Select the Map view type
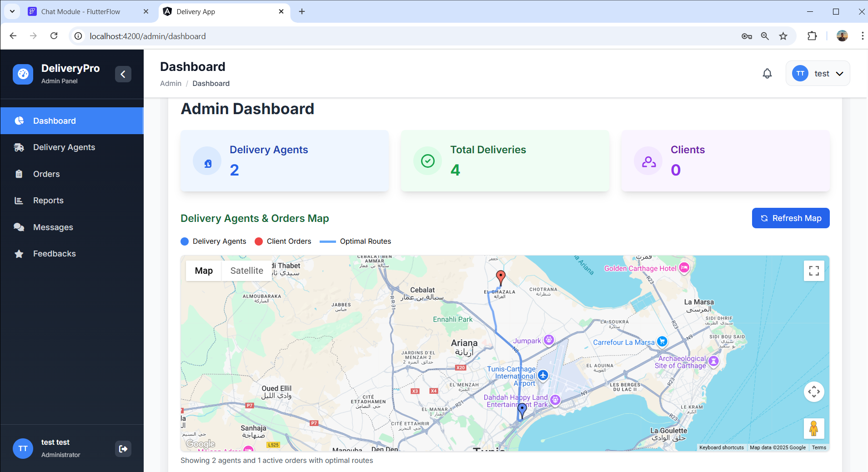Viewport: 868px width, 472px height. [x=204, y=271]
